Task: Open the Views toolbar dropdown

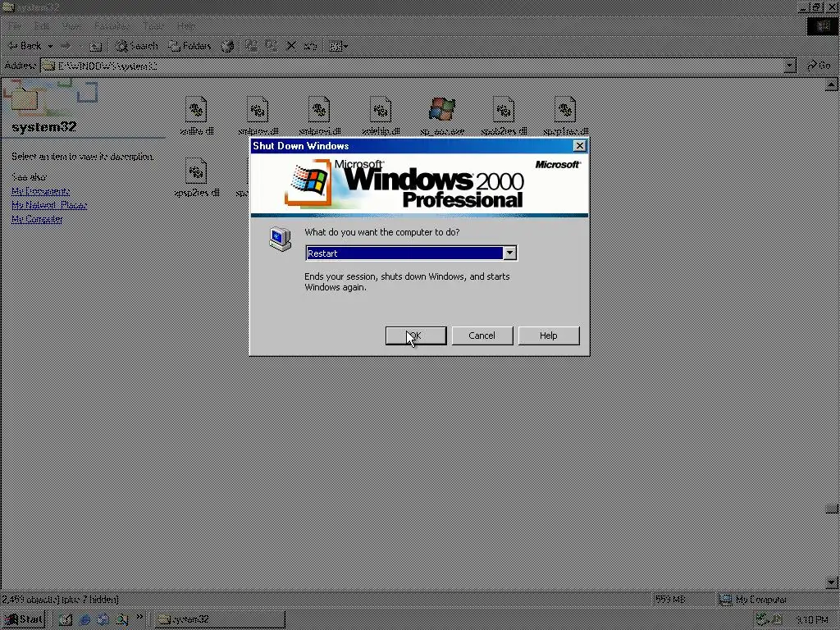Action: coord(338,46)
